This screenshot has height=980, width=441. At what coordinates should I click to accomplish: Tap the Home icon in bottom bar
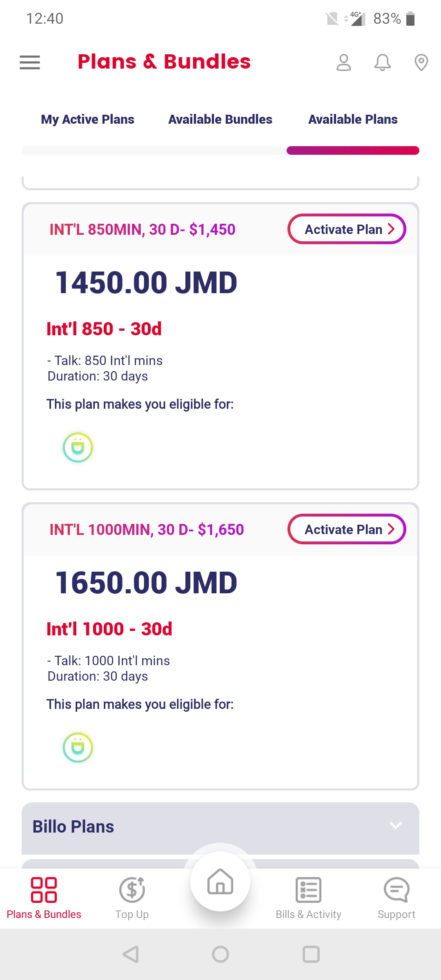pyautogui.click(x=220, y=881)
